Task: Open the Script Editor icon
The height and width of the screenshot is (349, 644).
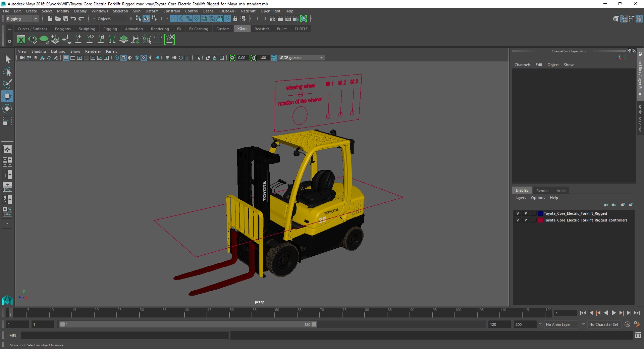Action: coord(638,335)
